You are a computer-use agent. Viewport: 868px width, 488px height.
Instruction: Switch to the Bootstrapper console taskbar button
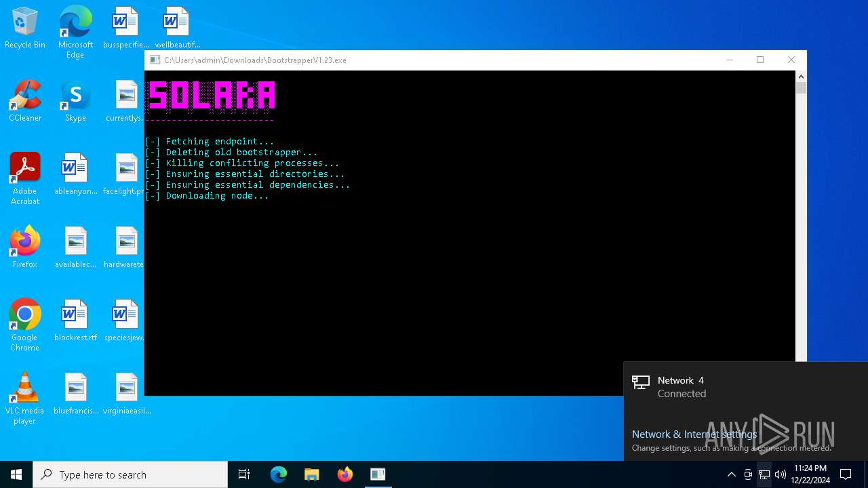378,474
